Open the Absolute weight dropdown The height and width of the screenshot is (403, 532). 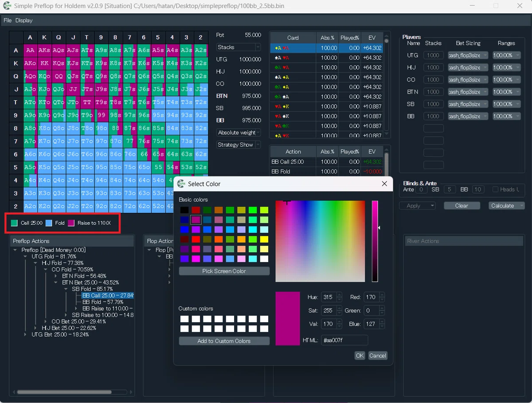click(x=239, y=133)
